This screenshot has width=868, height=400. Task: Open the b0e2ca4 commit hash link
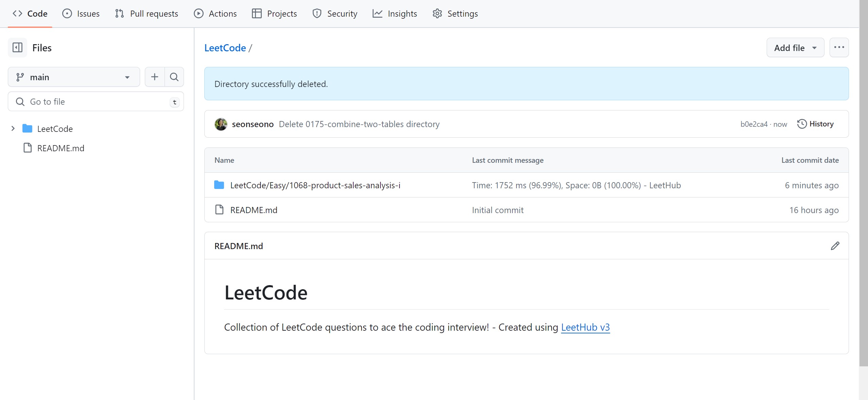click(x=754, y=124)
